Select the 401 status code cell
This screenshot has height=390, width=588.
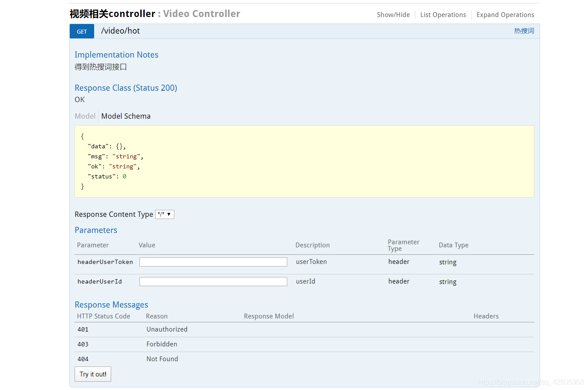click(x=83, y=329)
